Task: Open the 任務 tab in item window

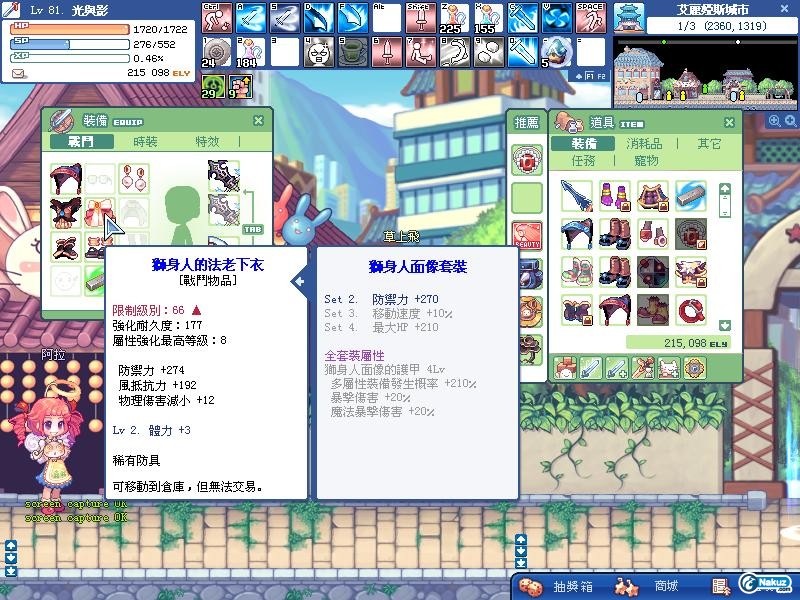Action: point(583,161)
